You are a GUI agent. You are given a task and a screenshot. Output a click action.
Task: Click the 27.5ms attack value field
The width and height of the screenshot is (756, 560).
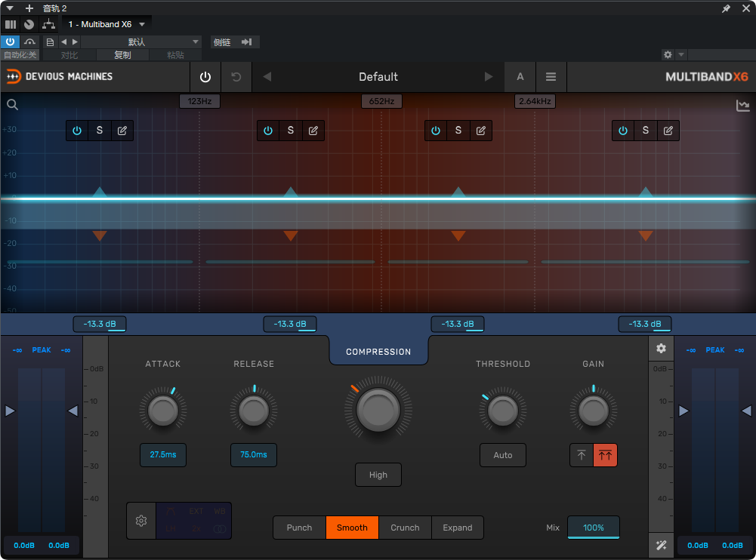coord(163,454)
